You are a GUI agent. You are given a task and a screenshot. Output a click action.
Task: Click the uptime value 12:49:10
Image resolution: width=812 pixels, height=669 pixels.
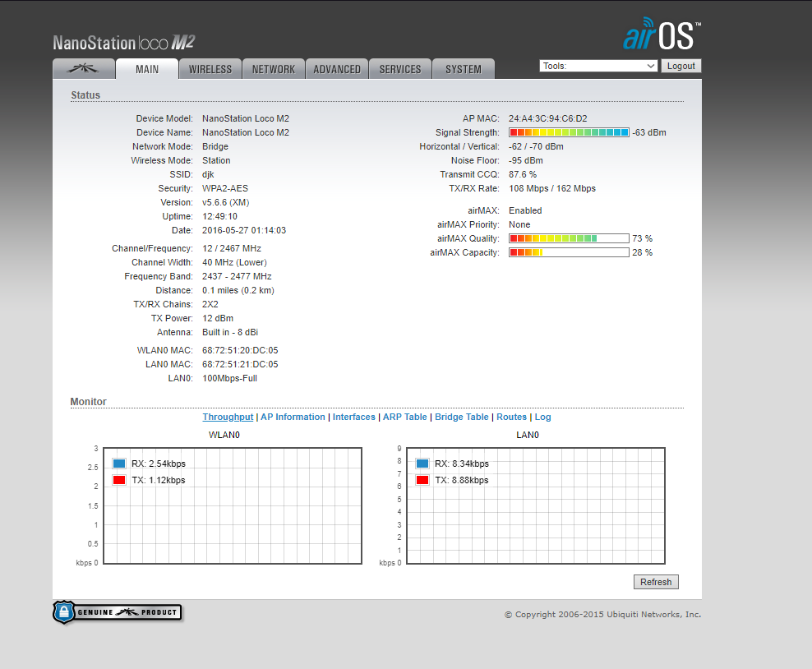pos(219,216)
